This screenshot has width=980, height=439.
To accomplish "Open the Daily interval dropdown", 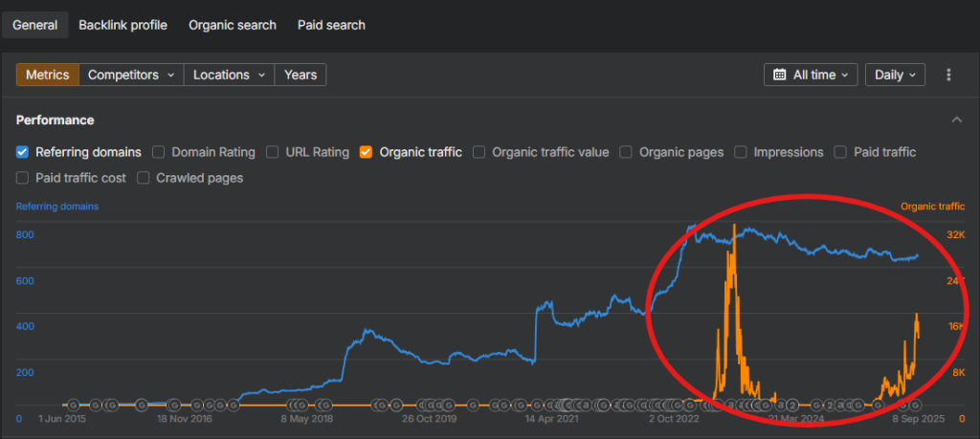I will [x=894, y=75].
